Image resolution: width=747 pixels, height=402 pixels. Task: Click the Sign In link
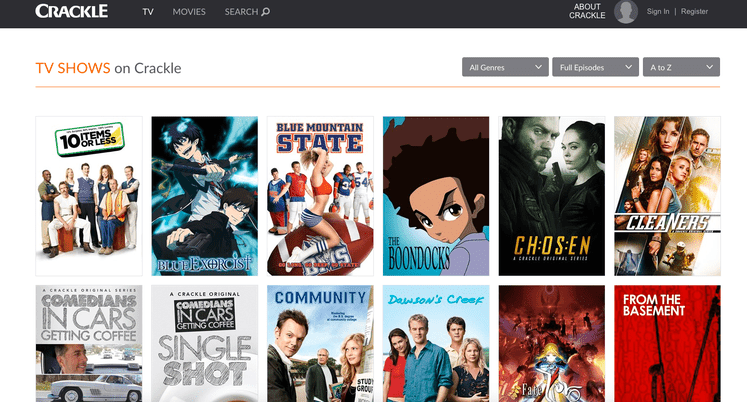point(658,11)
